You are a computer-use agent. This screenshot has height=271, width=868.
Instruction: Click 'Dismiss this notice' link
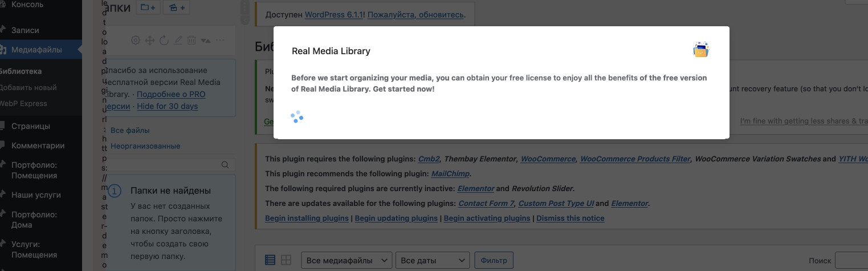pos(570,218)
